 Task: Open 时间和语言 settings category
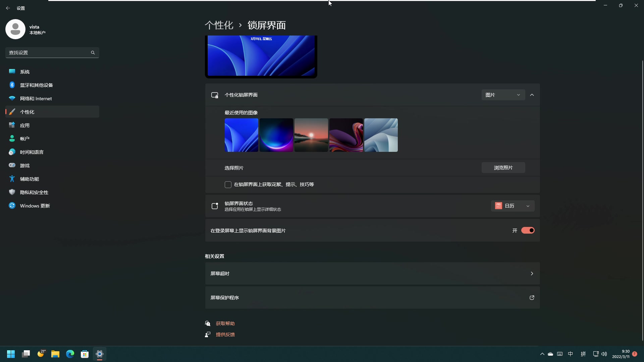point(52,152)
